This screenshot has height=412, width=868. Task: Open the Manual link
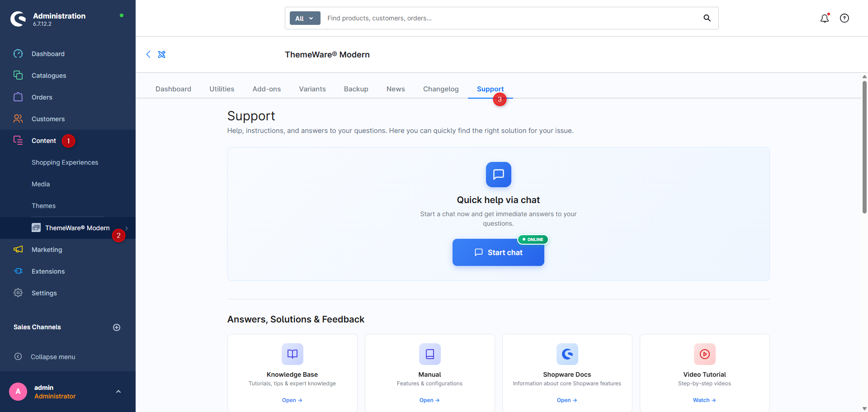(x=429, y=400)
